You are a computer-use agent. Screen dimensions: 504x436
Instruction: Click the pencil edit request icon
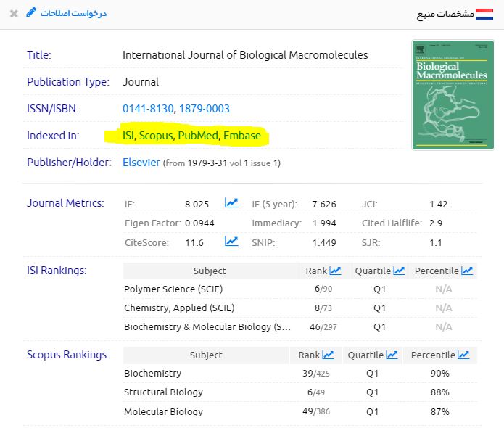click(x=30, y=13)
